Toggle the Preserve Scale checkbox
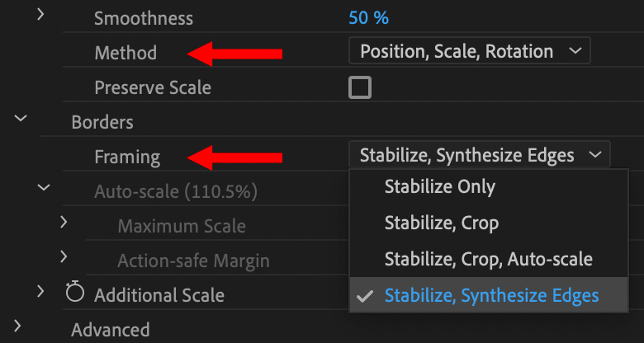Screen dimensions: 644x343 (360, 87)
